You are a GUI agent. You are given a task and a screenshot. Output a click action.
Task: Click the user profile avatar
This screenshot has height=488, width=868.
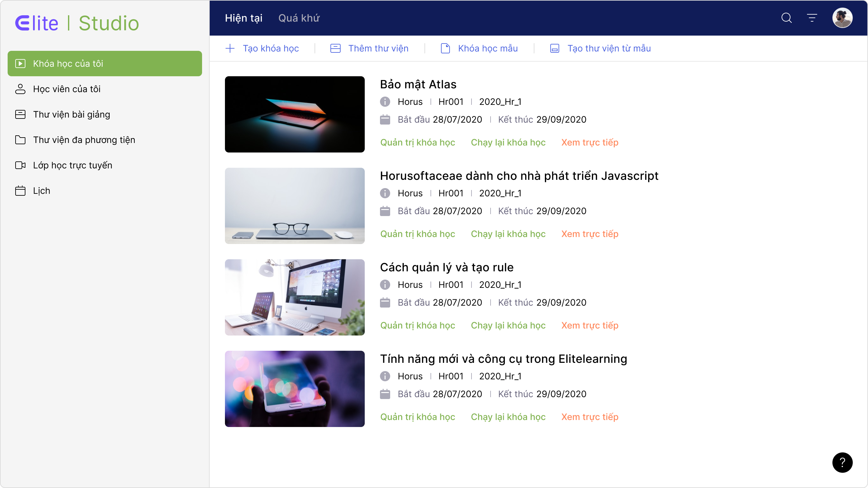tap(842, 18)
